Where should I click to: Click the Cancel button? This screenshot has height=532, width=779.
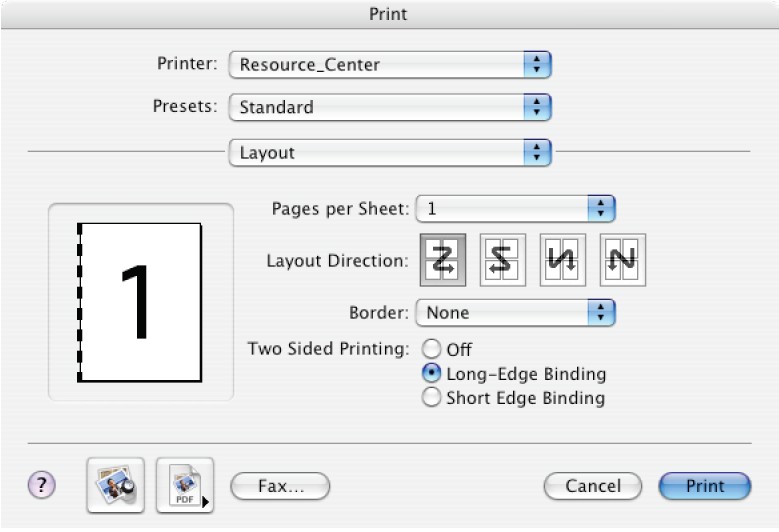coord(593,486)
